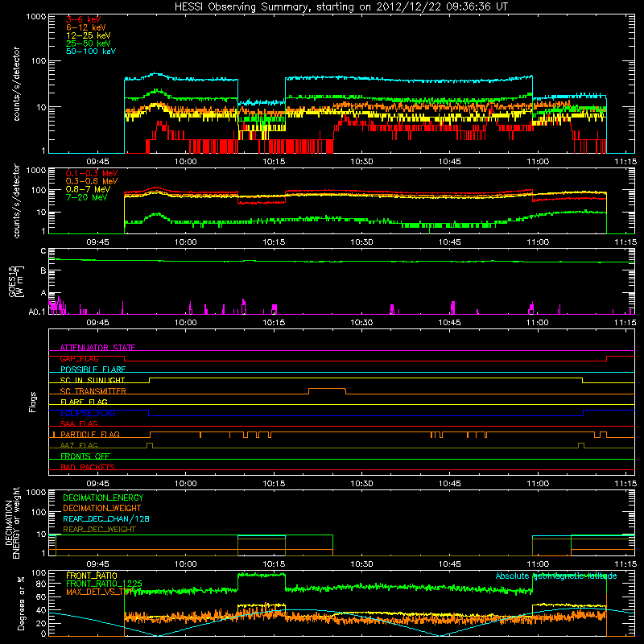Click the 10:00 tick label under top plot
The height and width of the screenshot is (644, 644).
[186, 162]
